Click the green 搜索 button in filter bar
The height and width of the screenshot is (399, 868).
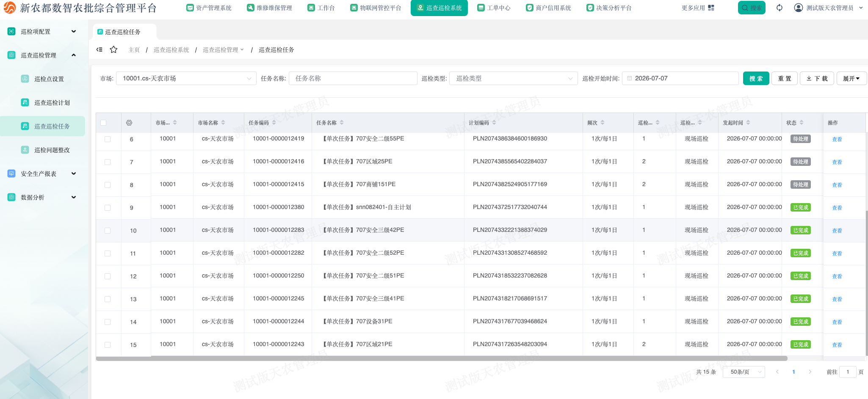tap(756, 78)
